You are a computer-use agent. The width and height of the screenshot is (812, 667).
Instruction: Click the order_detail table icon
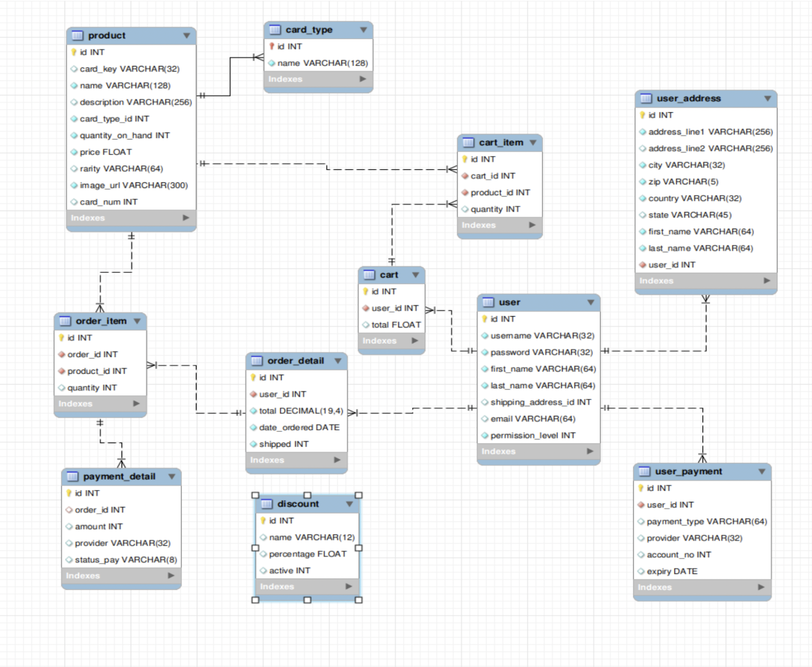[x=257, y=361]
